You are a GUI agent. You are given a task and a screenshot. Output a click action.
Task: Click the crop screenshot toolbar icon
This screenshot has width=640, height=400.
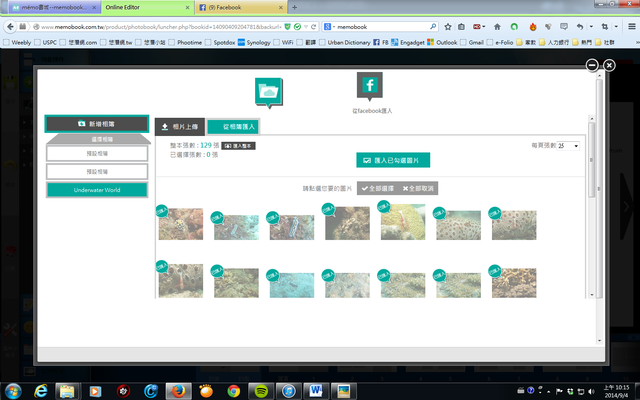click(x=604, y=27)
